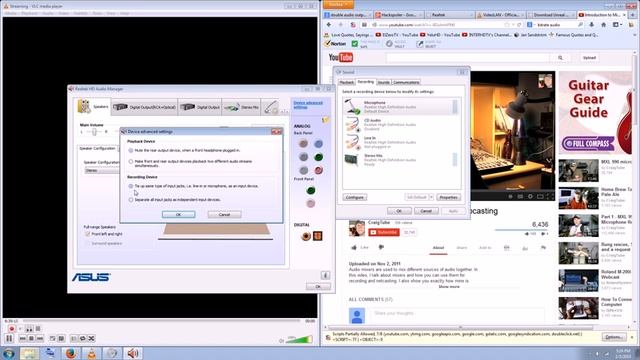Click the yellow folder connector settings icon

click(325, 120)
